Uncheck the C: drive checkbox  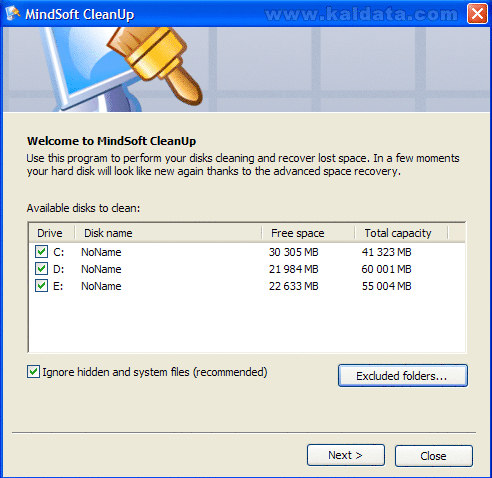point(41,252)
